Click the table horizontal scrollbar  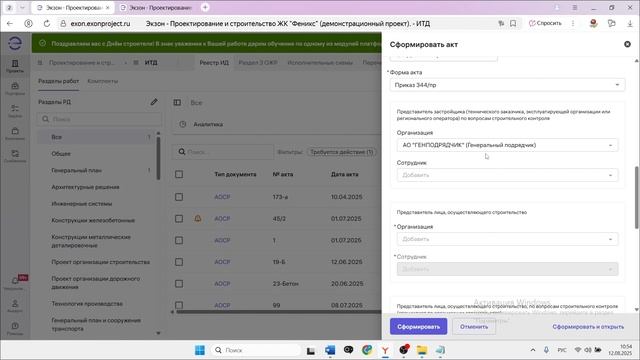[278, 312]
